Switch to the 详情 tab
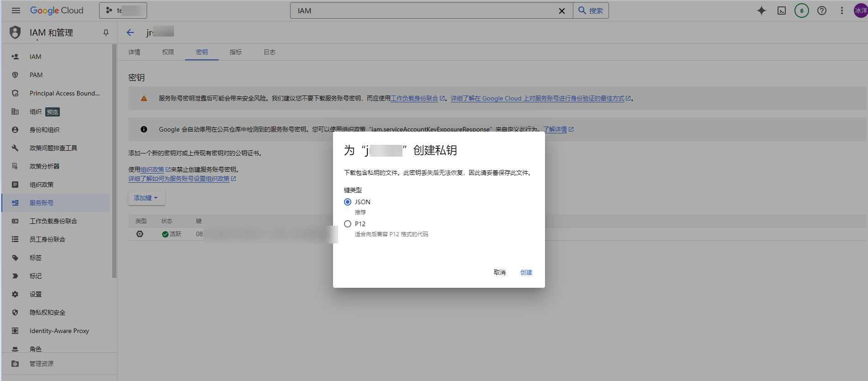The height and width of the screenshot is (381, 868). click(x=134, y=52)
